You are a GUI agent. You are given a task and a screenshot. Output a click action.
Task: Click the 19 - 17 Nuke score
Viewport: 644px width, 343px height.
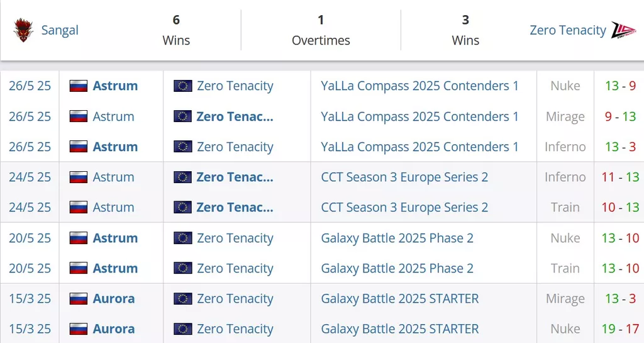click(x=620, y=329)
